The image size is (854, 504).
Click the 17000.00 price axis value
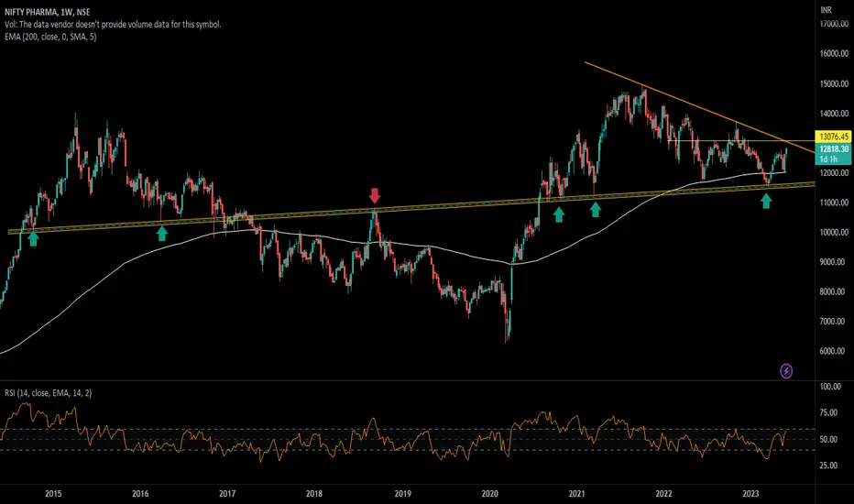point(834,24)
